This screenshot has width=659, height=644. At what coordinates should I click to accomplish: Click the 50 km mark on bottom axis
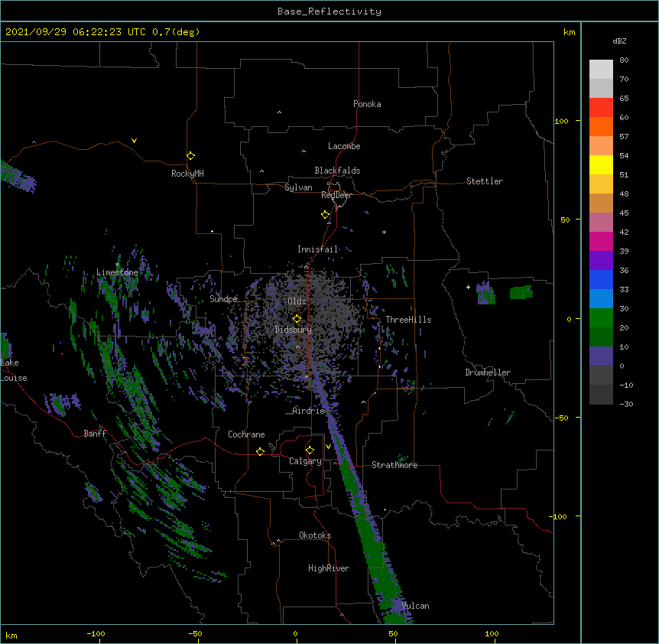[393, 633]
